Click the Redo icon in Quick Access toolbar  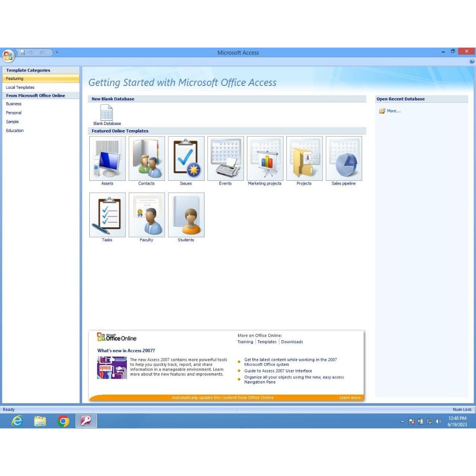click(x=42, y=53)
